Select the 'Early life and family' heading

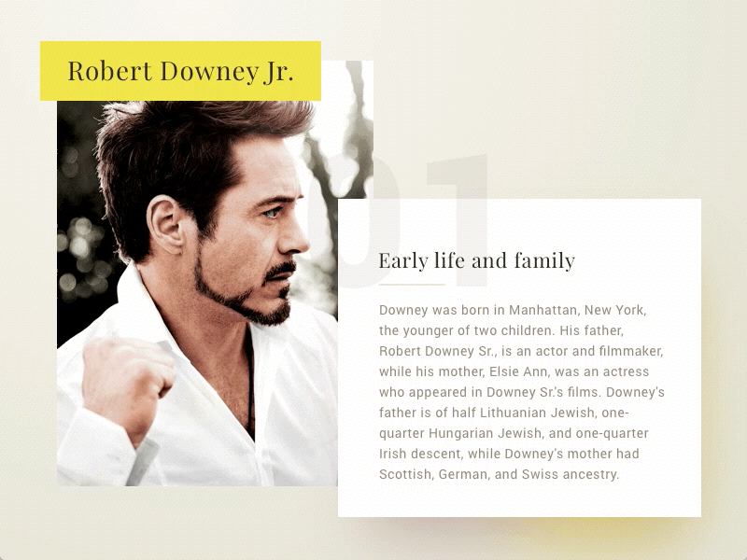point(477,261)
